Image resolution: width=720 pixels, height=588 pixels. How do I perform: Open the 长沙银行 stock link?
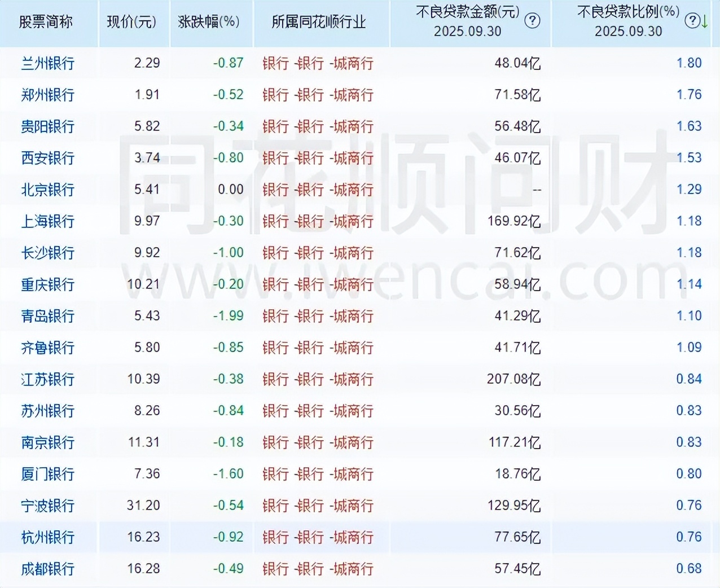[x=48, y=253]
